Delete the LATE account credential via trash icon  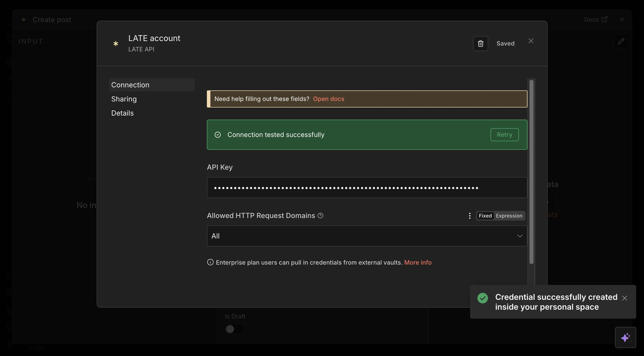[x=480, y=43]
